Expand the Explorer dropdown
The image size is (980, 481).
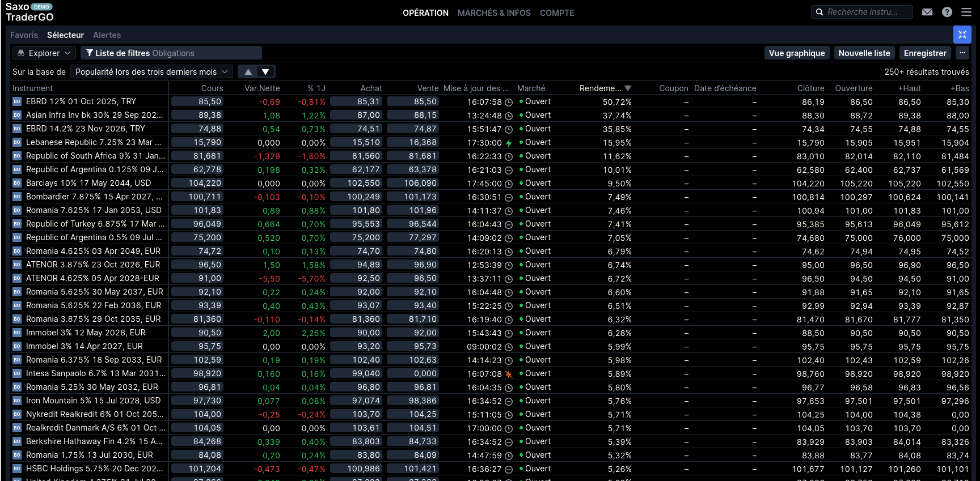click(44, 53)
